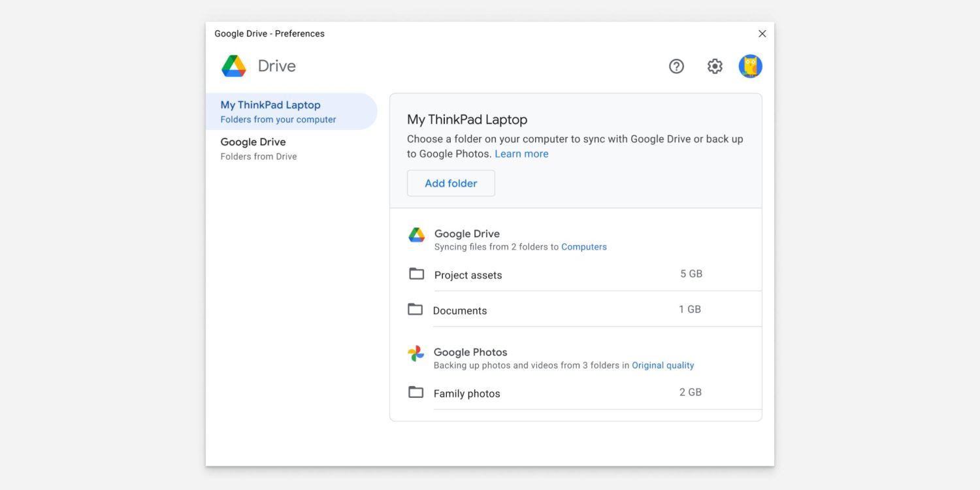Select the Google Drive sidebar entry
The height and width of the screenshot is (490, 980).
(253, 142)
